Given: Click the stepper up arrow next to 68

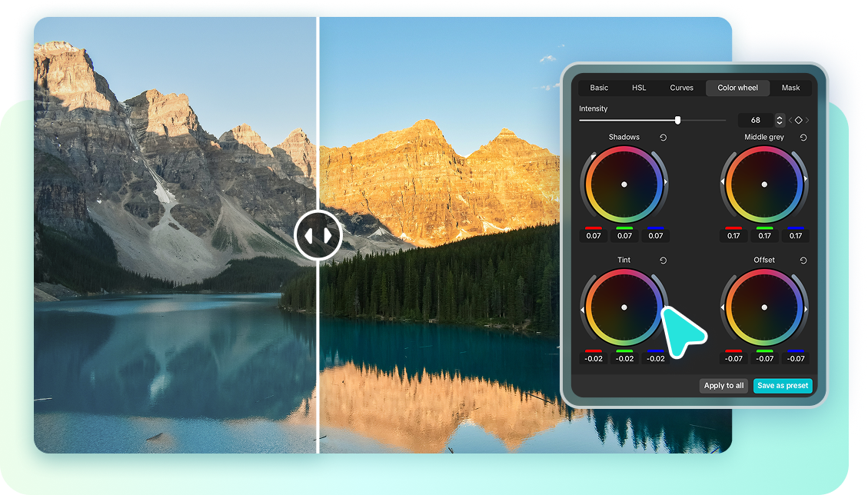Looking at the screenshot, I should coord(779,117).
